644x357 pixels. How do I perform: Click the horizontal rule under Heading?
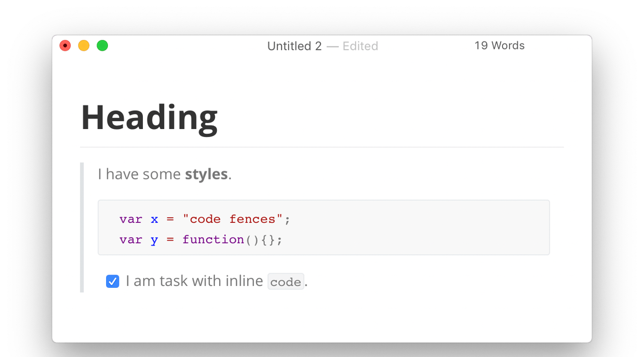[x=322, y=147]
